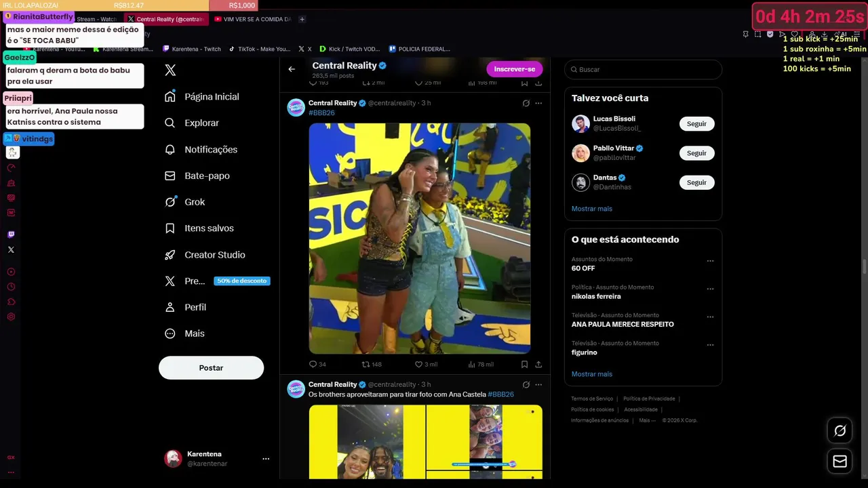This screenshot has width=868, height=488.
Task: Reply to the #BBB26 photo post
Action: tap(317, 365)
